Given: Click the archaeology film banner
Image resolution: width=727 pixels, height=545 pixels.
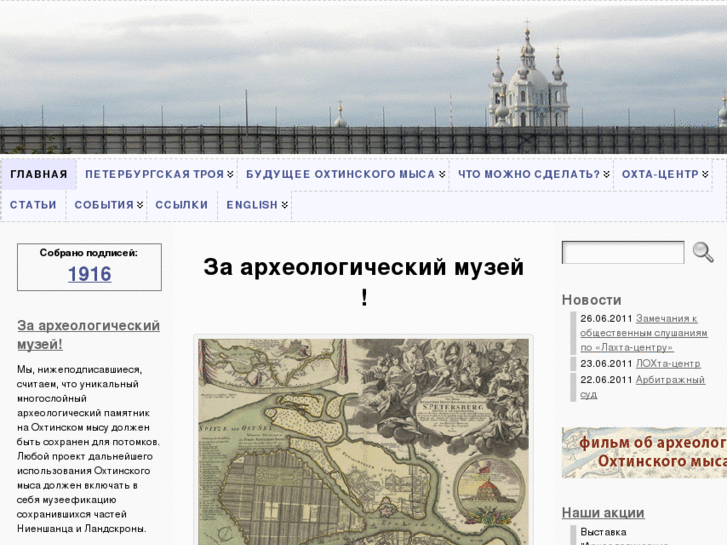Looking at the screenshot, I should click(644, 452).
